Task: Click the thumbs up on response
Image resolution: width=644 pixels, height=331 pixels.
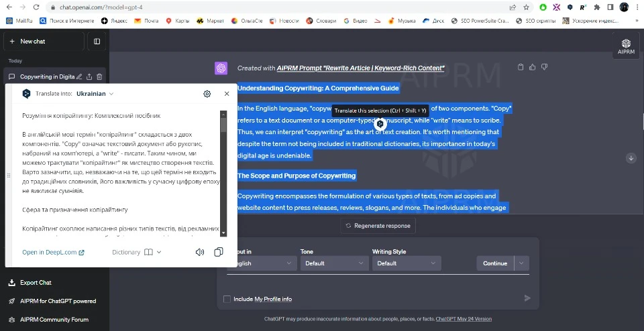Action: tap(533, 67)
